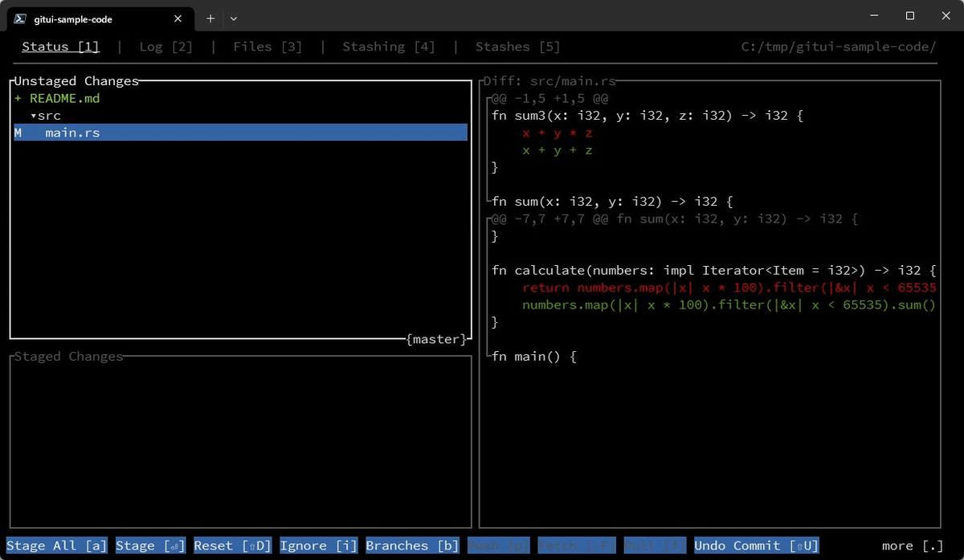This screenshot has width=964, height=560.
Task: Click the Undo Commit command
Action: click(x=757, y=546)
